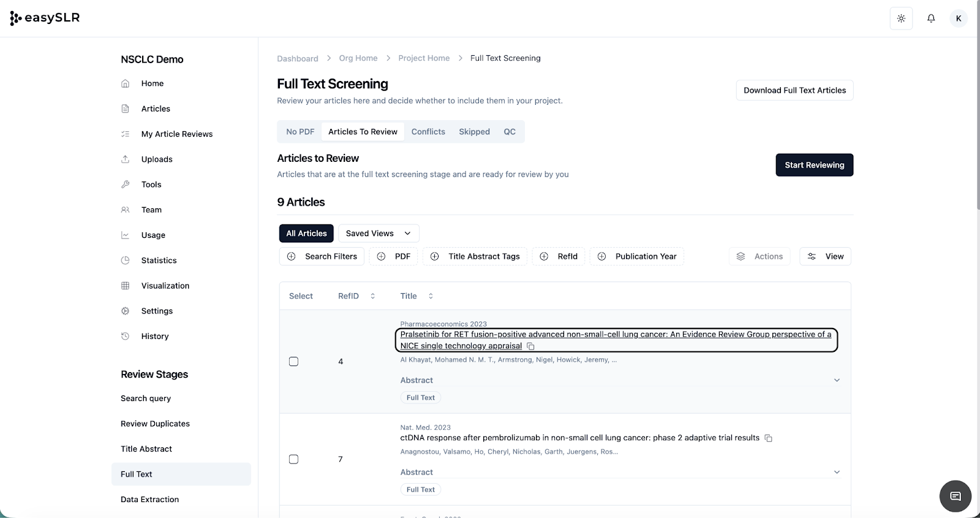The height and width of the screenshot is (518, 980).
Task: Click the easySLR logo
Action: click(45, 18)
